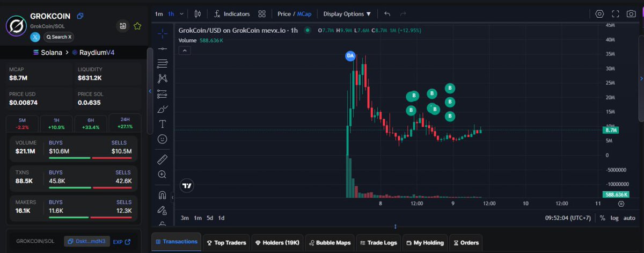644x253 pixels.
Task: Open the 09:52:04 (UTC+7) timezone menu
Action: [569, 218]
